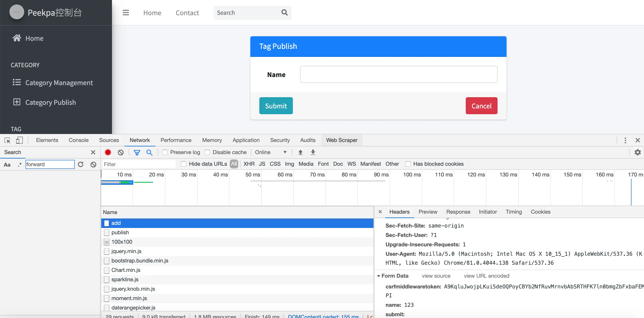The image size is (644, 318).
Task: Toggle the network filter funnel icon
Action: 137,152
